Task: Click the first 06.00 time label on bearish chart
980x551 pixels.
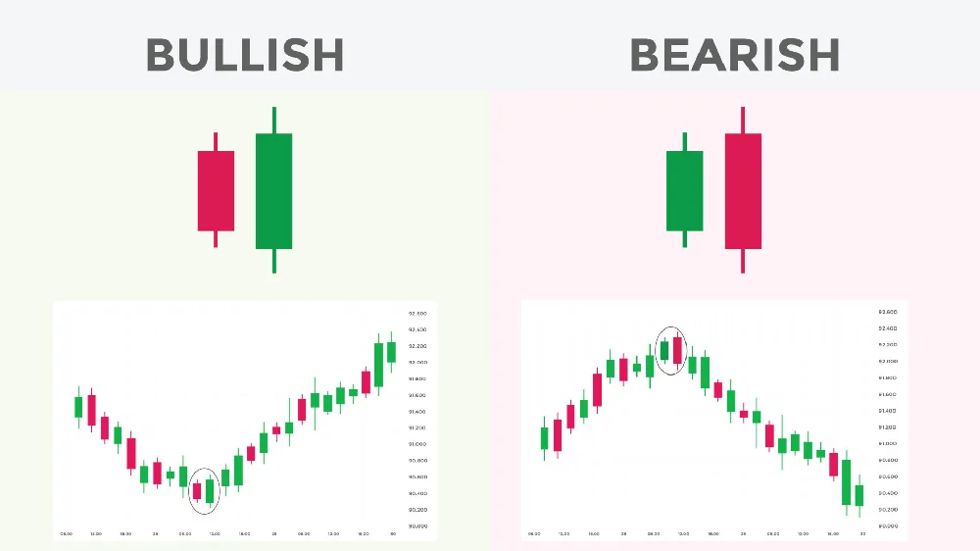Action: click(x=534, y=534)
